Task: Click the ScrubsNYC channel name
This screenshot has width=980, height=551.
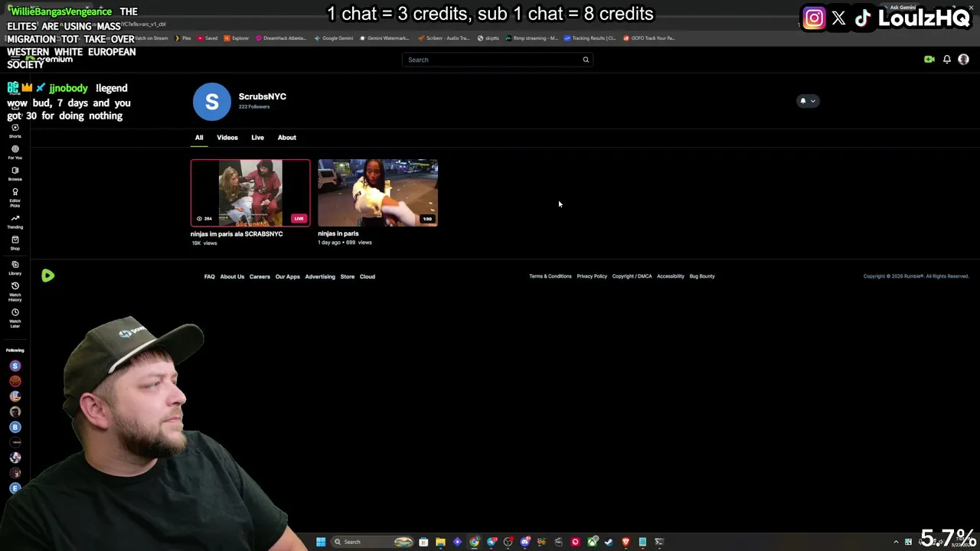Action: coord(263,96)
